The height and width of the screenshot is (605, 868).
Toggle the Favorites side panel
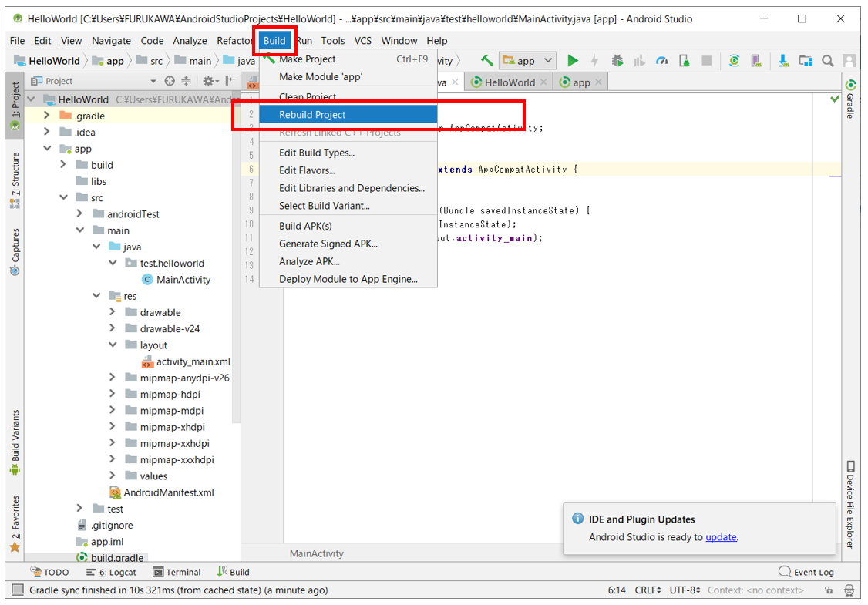[x=15, y=523]
